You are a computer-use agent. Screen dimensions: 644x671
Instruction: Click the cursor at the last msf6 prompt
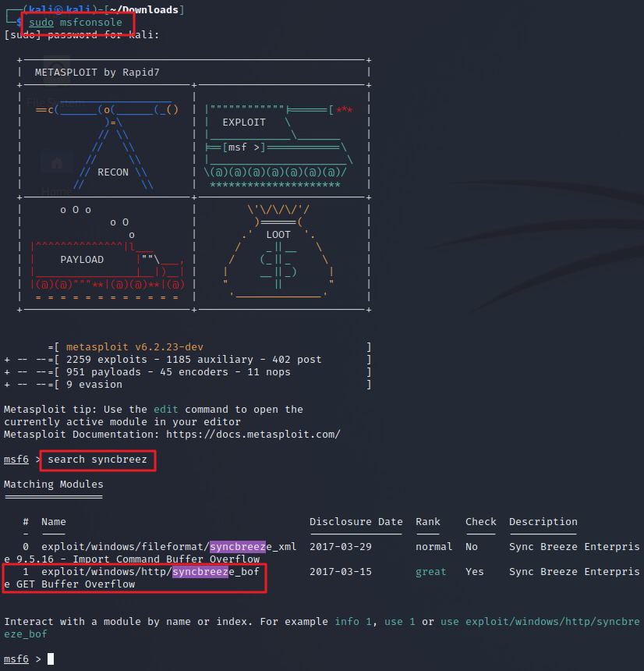[51, 659]
